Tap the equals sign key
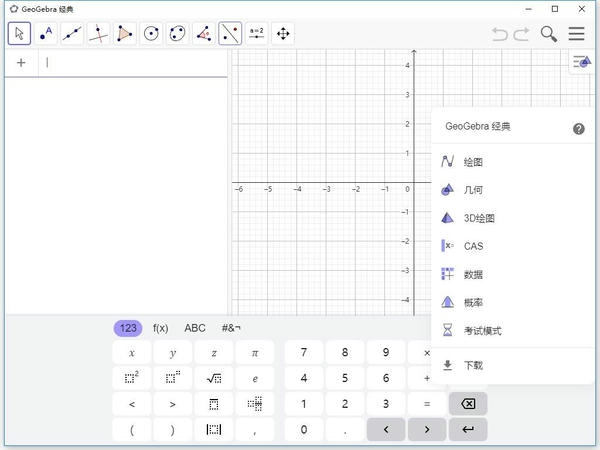This screenshot has width=600, height=450. [427, 404]
